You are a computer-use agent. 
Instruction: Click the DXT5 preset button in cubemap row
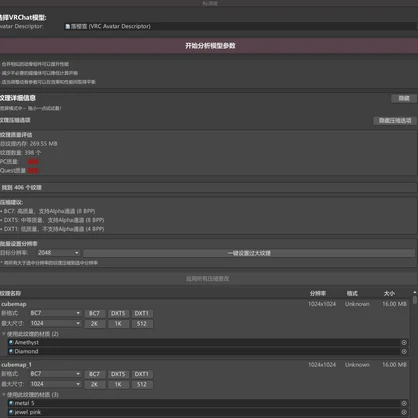click(118, 313)
